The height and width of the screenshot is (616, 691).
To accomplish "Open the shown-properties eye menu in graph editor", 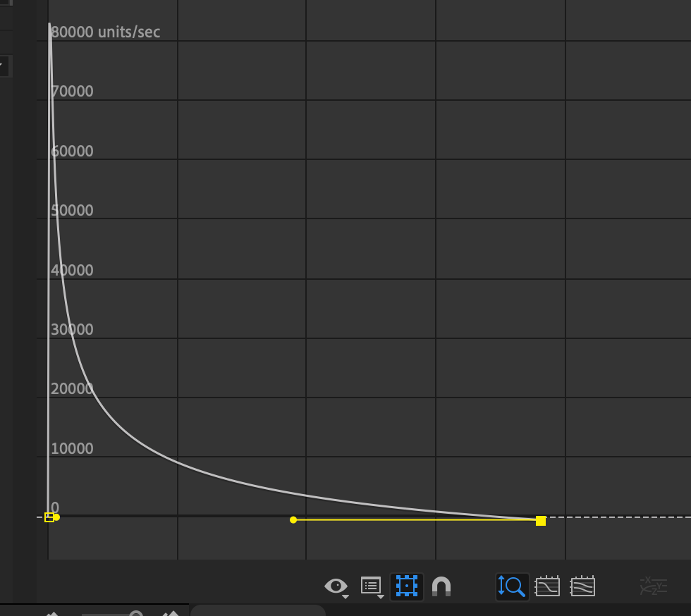I will (337, 587).
